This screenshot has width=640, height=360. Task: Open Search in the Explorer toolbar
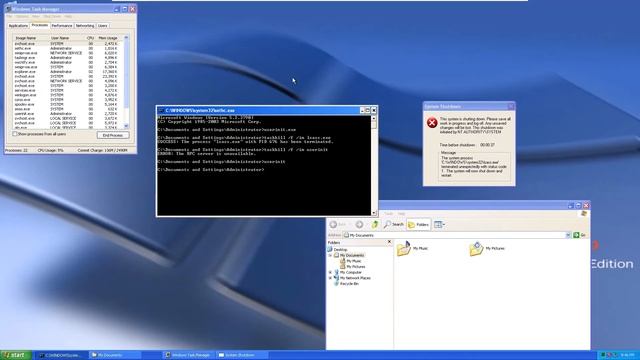pos(393,224)
